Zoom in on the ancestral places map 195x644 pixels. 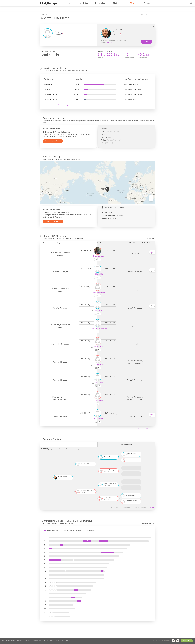151,197
